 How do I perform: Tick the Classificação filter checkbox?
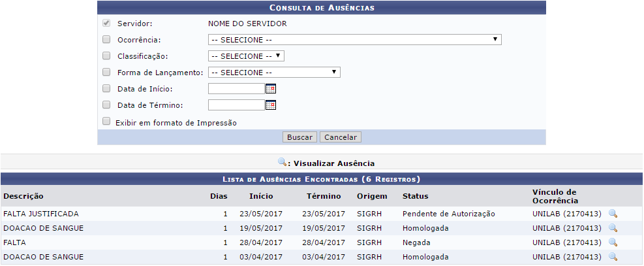tap(106, 56)
